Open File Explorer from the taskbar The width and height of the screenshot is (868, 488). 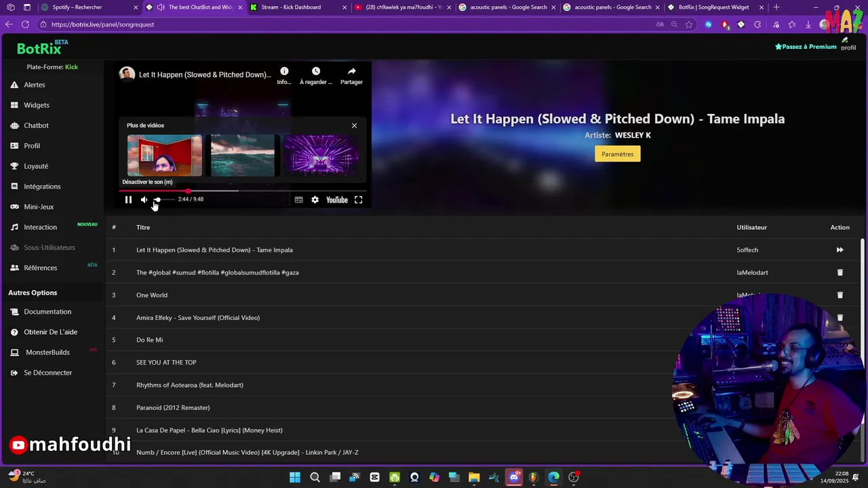point(474,477)
